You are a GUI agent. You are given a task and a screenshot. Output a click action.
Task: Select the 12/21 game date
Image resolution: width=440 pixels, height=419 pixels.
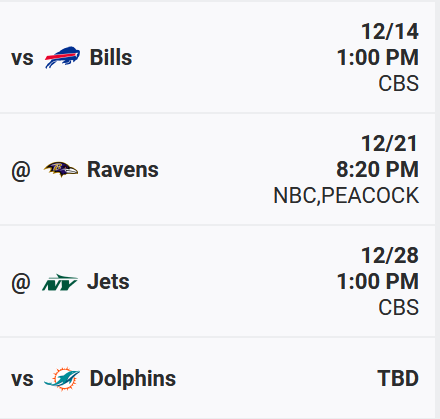pos(389,144)
